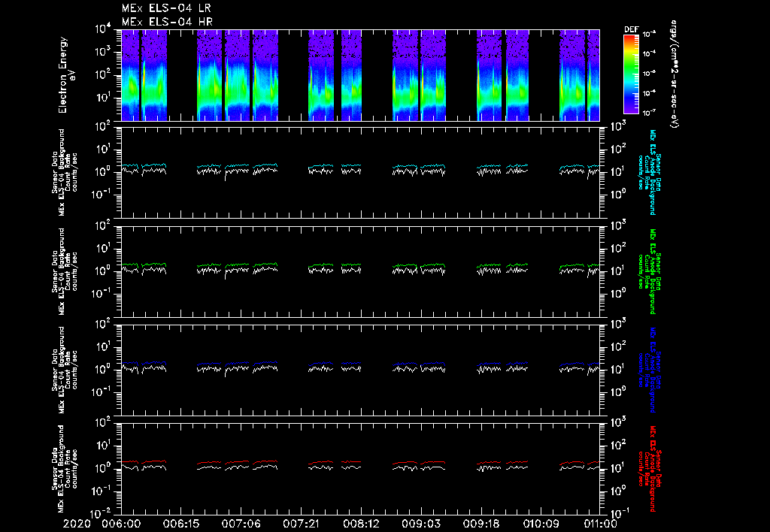The height and width of the screenshot is (532, 770).
Task: Click the blue "MEx ELS Anode Background" axis label
Action: click(653, 370)
